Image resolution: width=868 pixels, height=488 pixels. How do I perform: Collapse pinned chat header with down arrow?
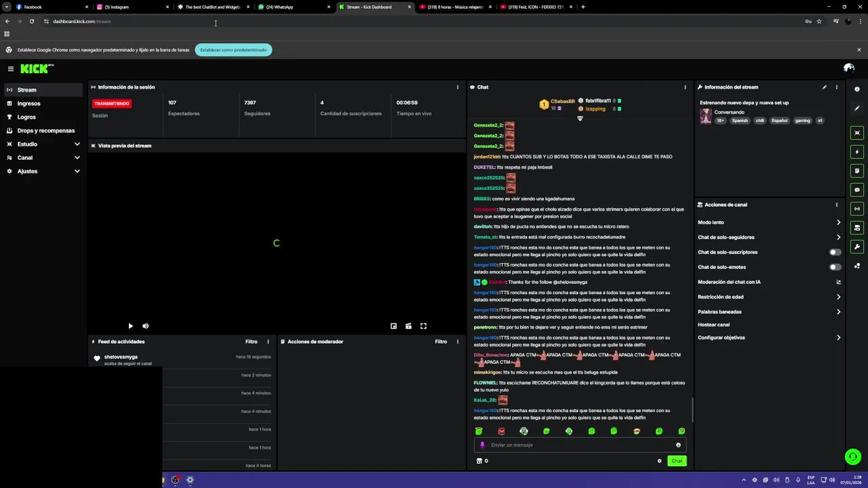pyautogui.click(x=580, y=119)
